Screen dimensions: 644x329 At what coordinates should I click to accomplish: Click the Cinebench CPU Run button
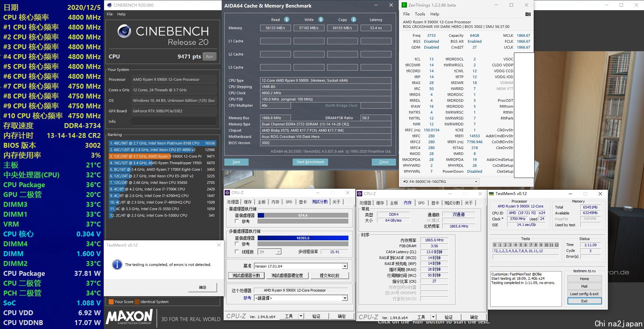coord(209,56)
